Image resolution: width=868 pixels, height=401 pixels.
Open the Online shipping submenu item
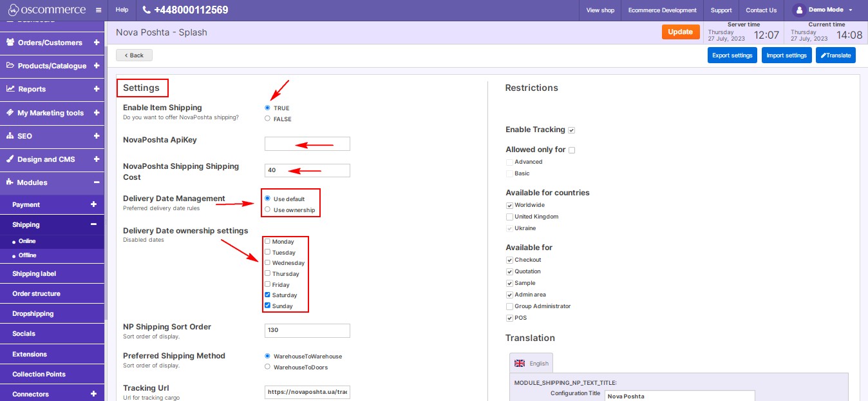(27, 241)
